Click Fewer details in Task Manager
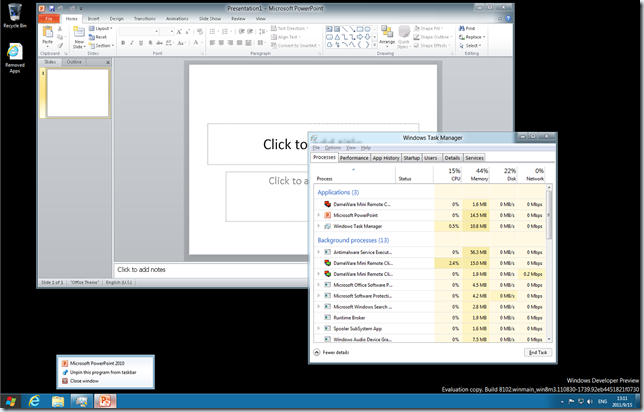644x412 pixels. (331, 352)
